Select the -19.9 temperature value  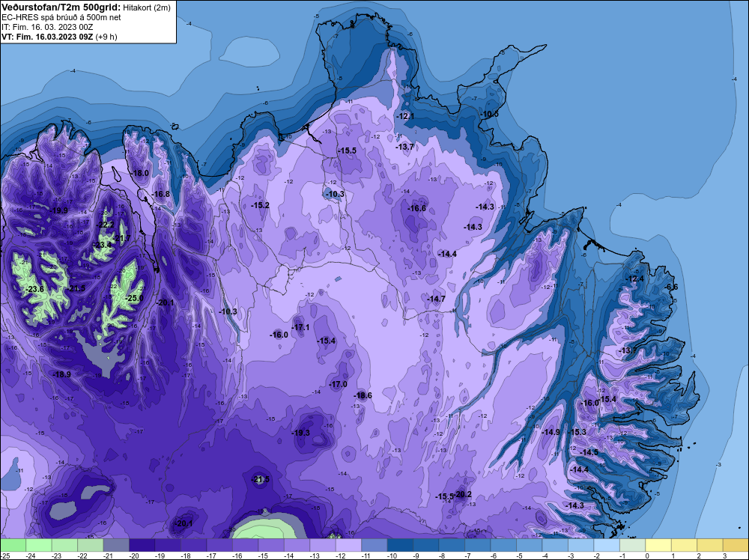point(59,210)
